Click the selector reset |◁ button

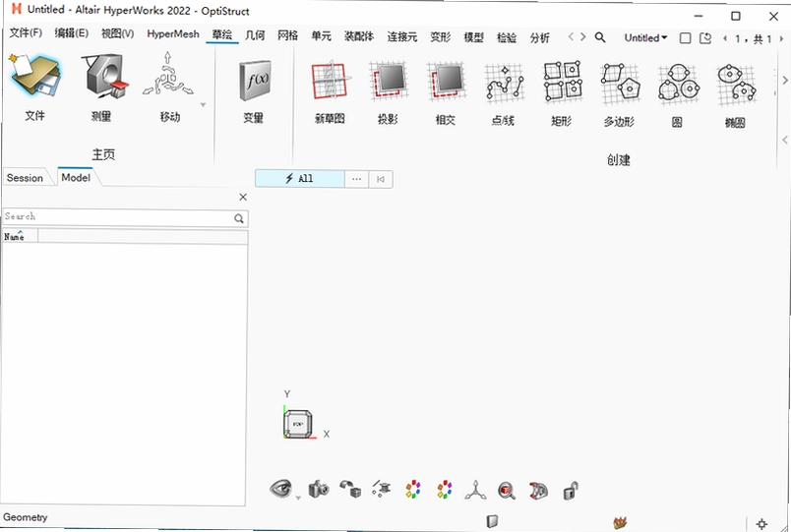click(381, 179)
